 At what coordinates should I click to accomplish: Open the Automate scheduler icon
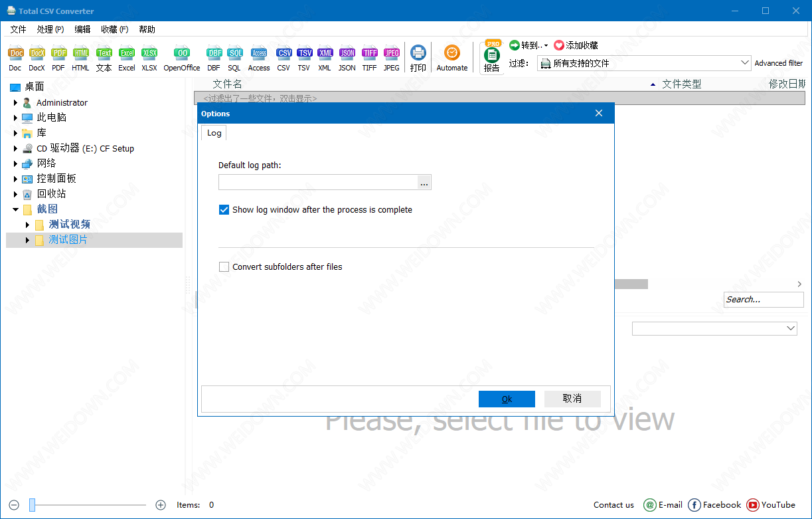(x=452, y=58)
